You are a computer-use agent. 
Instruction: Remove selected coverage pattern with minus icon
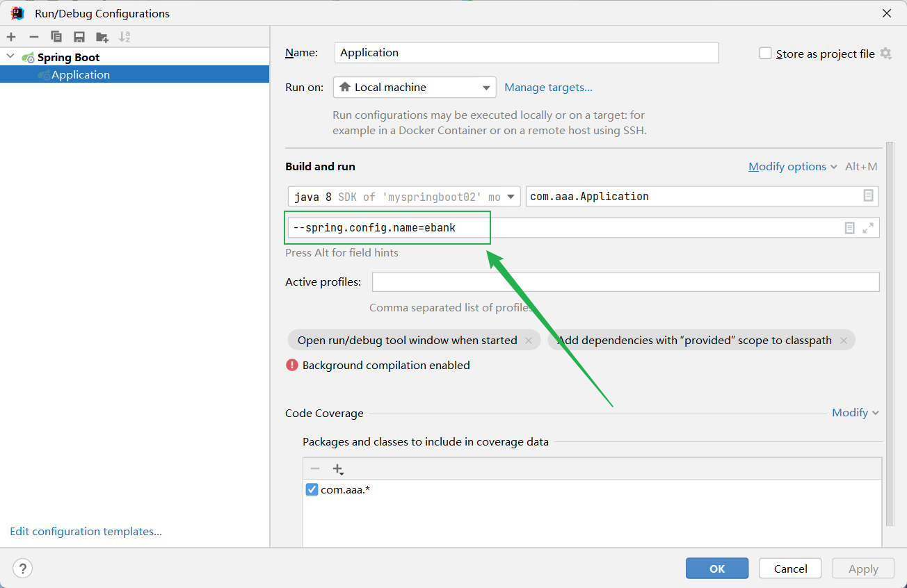[x=315, y=469]
